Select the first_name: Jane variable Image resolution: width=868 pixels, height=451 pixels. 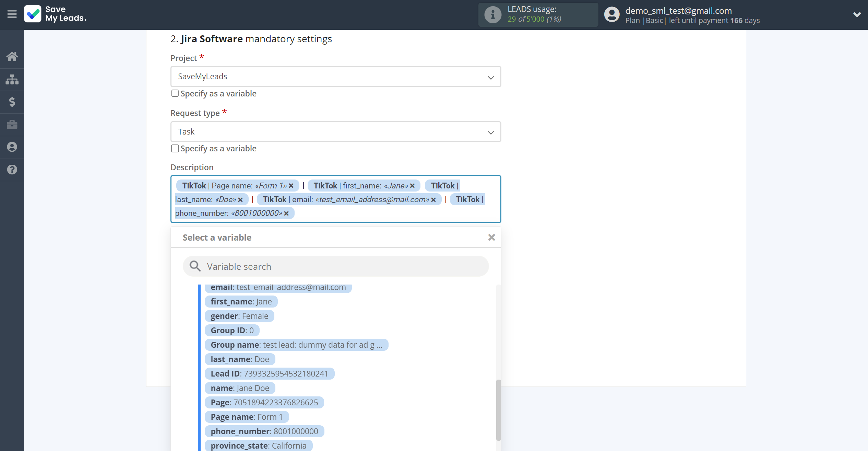point(241,302)
